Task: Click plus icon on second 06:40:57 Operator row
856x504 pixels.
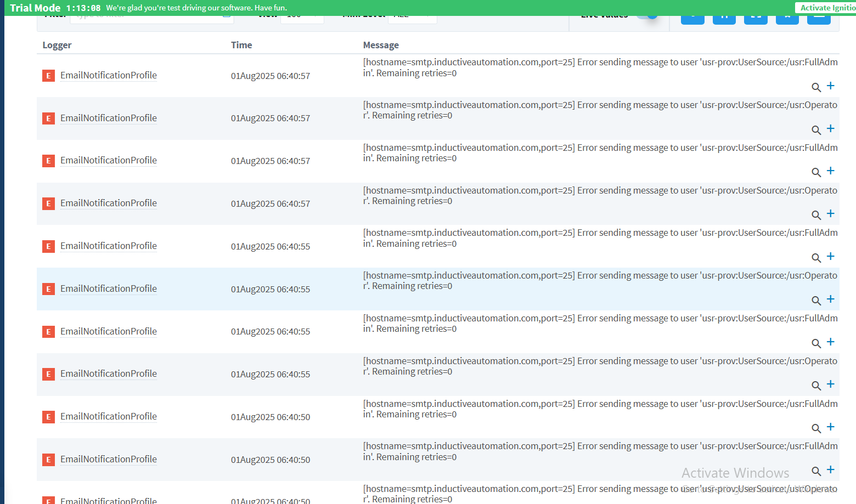Action: click(831, 213)
